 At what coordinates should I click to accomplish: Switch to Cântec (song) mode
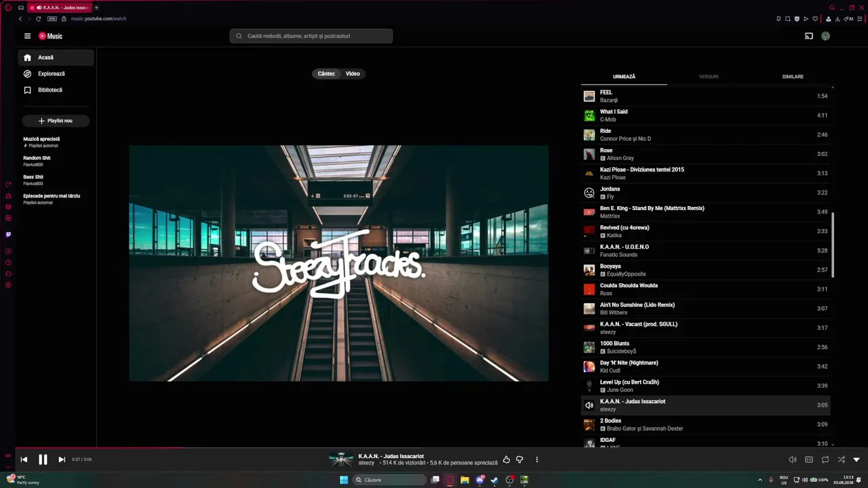click(326, 74)
